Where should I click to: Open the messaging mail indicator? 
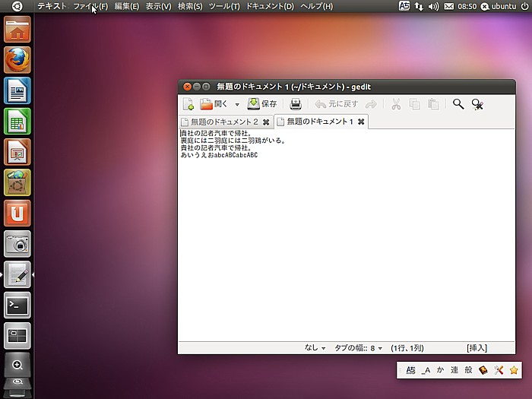click(x=449, y=6)
